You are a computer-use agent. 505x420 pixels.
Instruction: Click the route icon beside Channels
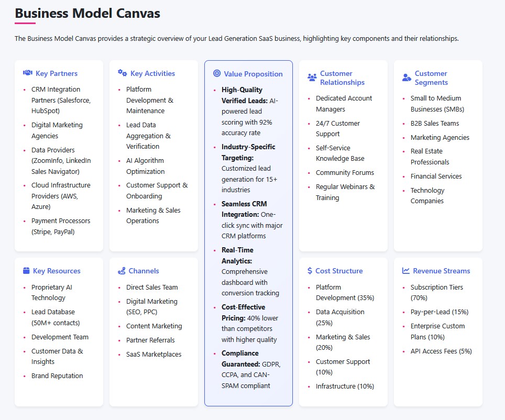pos(122,271)
